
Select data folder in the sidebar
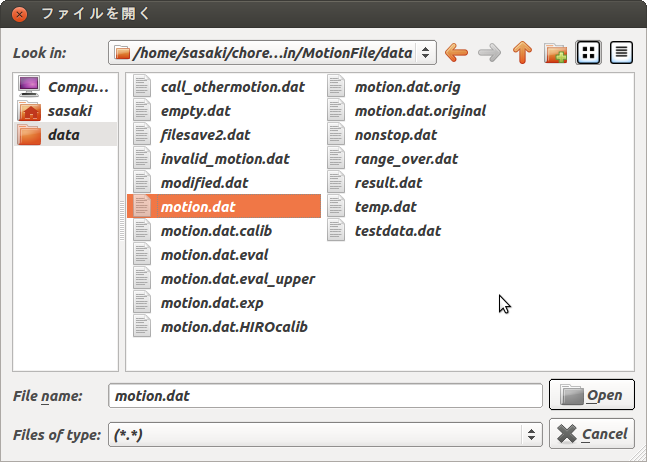coord(65,134)
